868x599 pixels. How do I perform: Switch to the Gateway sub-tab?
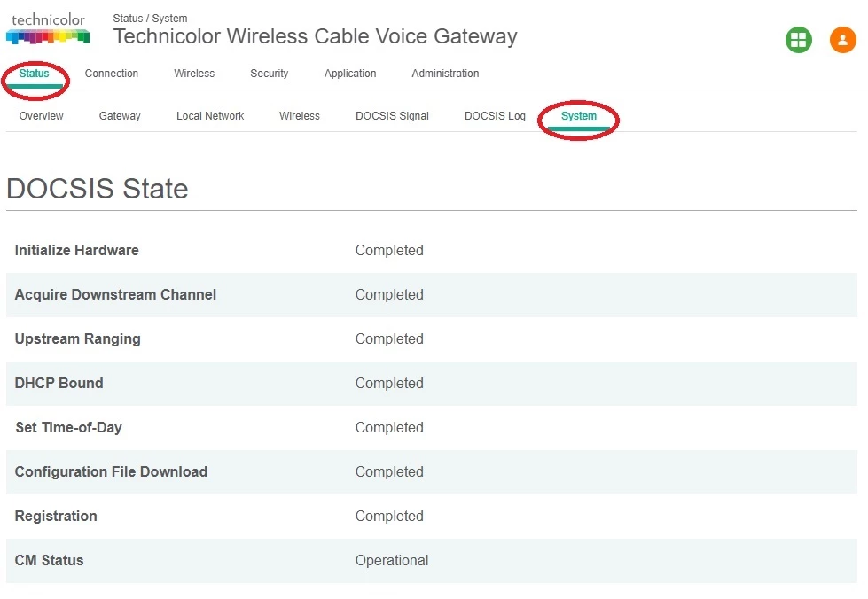120,116
